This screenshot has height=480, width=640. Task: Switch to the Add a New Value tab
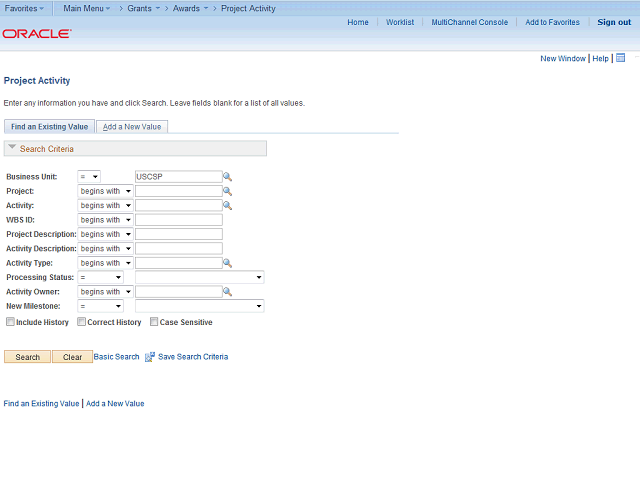132,127
